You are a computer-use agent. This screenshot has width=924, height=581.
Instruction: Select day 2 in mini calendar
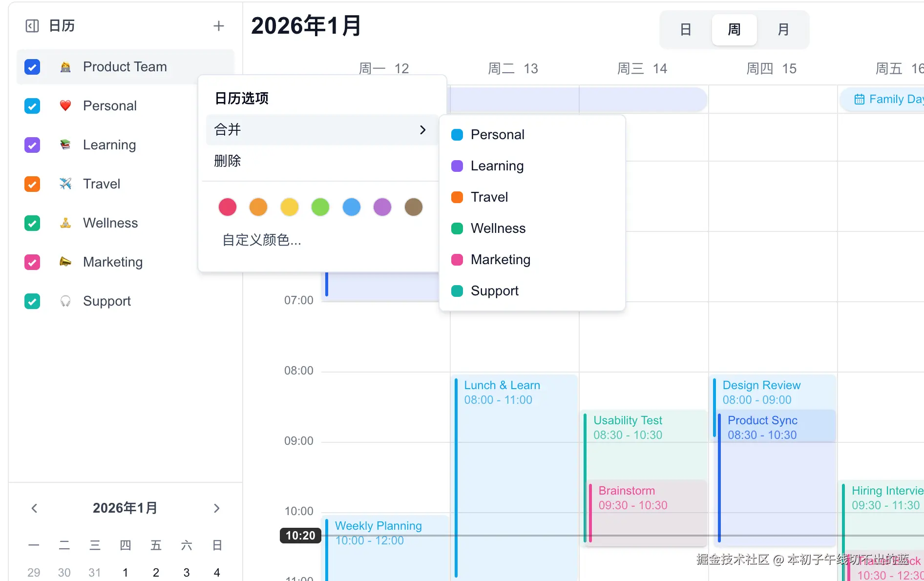(156, 573)
